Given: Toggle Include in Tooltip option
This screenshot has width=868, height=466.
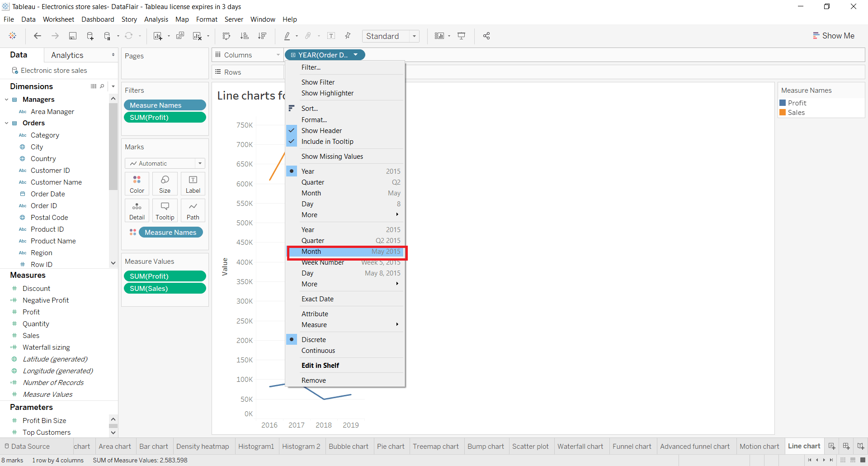Looking at the screenshot, I should click(x=345, y=141).
